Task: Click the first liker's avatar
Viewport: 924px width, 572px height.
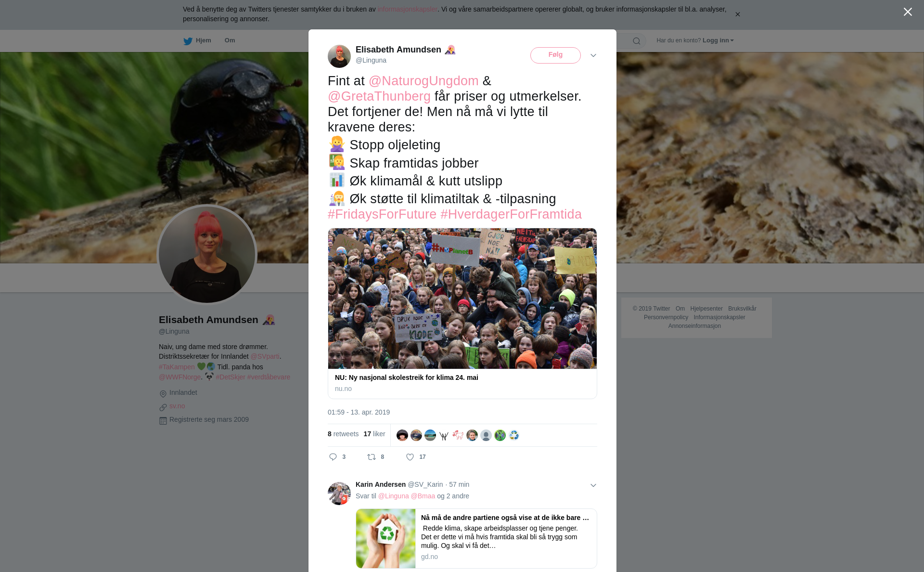Action: click(x=402, y=435)
